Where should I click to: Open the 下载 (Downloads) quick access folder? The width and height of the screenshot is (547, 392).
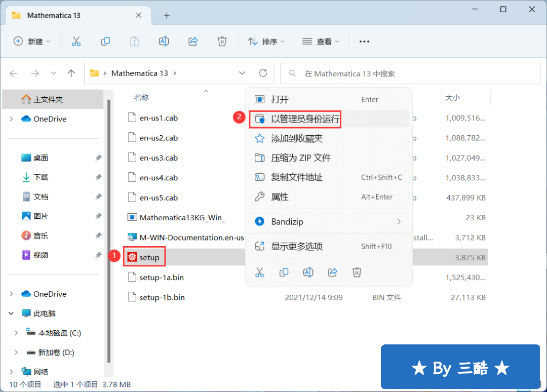click(41, 177)
